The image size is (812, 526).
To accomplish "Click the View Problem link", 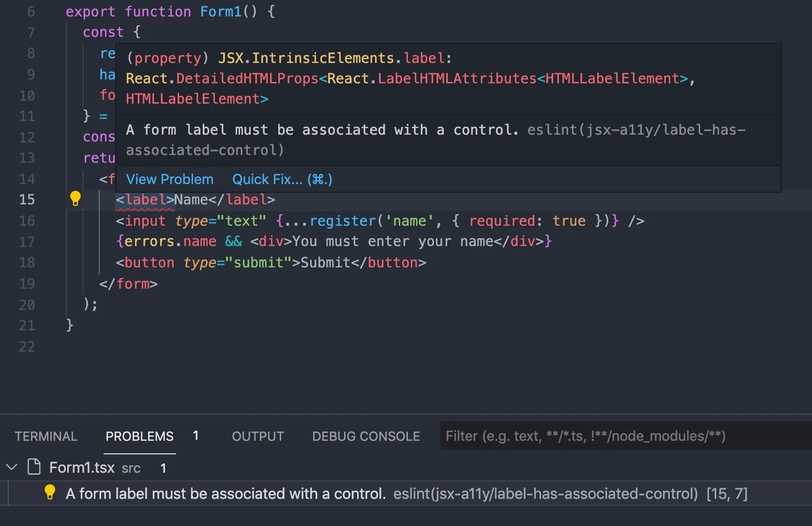I will pos(170,179).
